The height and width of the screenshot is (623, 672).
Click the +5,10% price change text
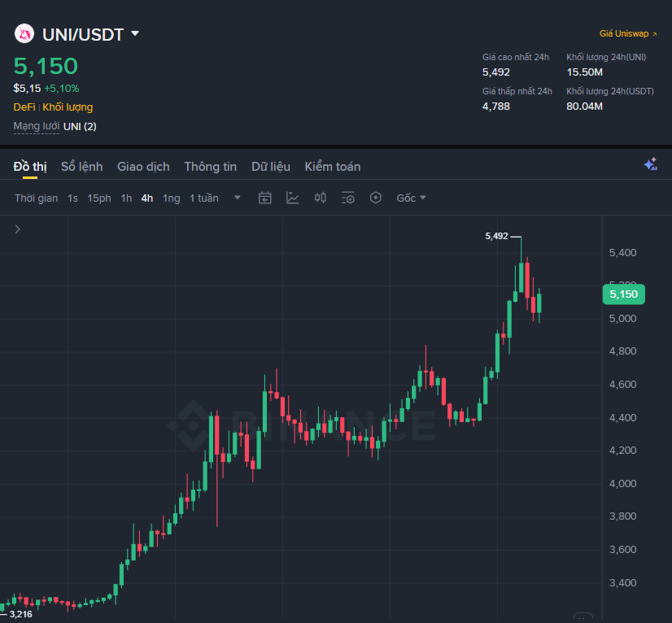pos(62,89)
